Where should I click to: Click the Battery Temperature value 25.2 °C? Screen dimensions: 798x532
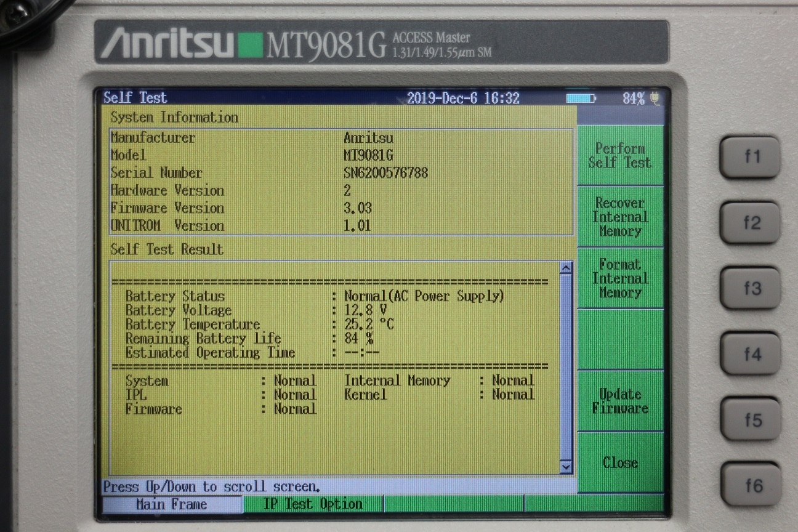[369, 324]
